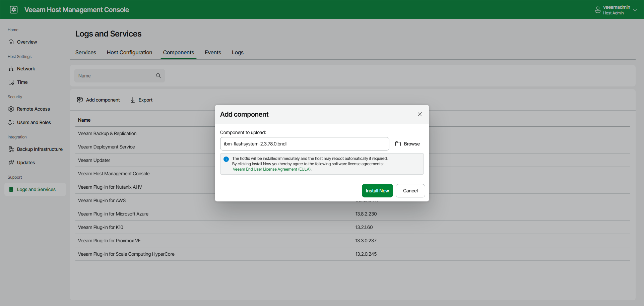Click the search magnifier in the Name filter
This screenshot has height=306, width=644.
point(158,76)
